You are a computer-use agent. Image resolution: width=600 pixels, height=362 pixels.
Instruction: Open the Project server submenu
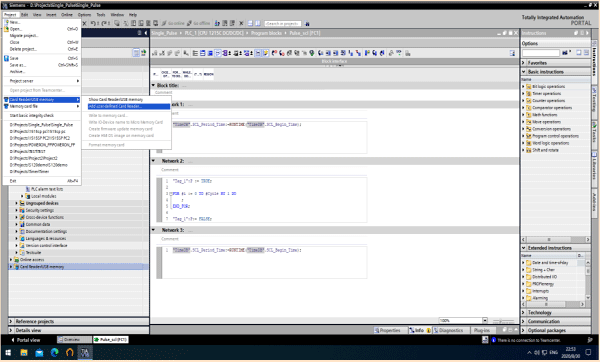[41, 81]
